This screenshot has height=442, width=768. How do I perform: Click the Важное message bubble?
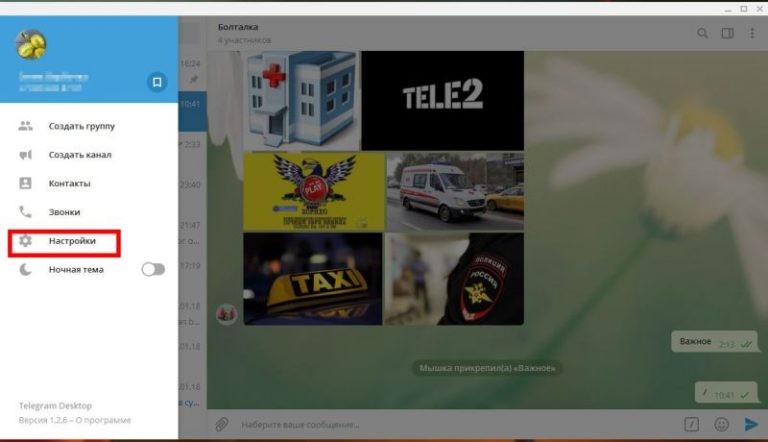715,342
